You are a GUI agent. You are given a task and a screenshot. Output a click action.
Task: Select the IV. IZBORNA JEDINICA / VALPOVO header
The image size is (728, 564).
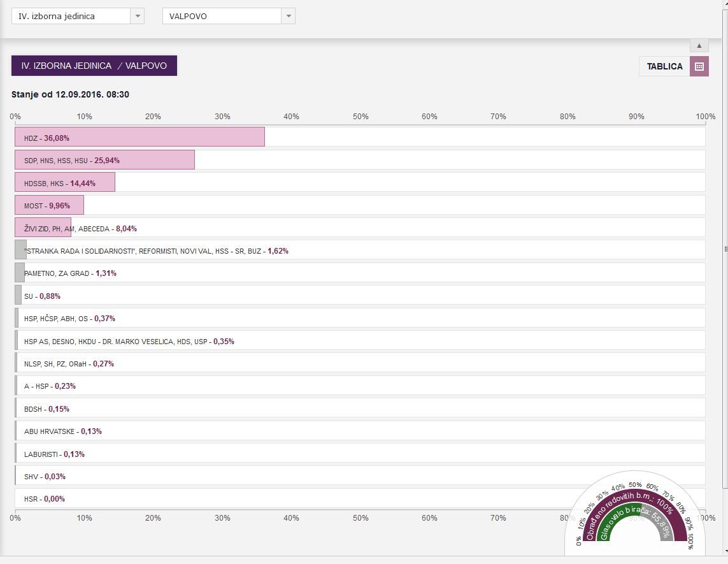click(94, 66)
